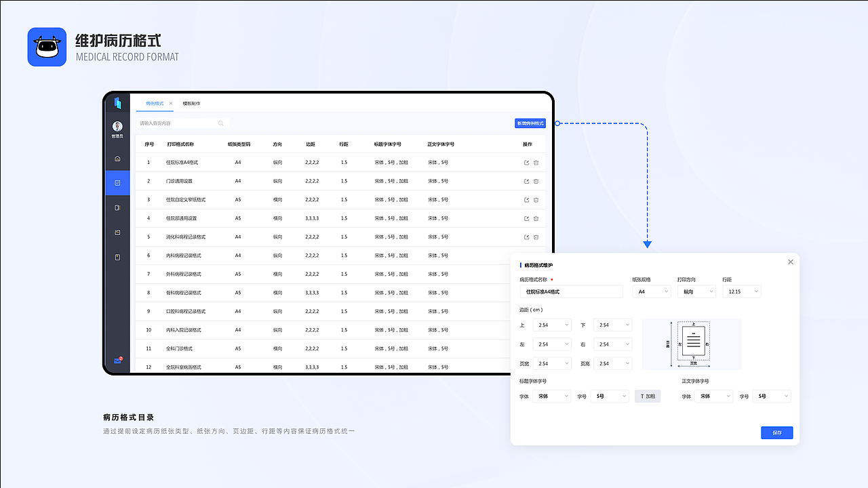The image size is (868, 488).
Task: Click the 标题字体字号 column header
Action: [x=388, y=144]
